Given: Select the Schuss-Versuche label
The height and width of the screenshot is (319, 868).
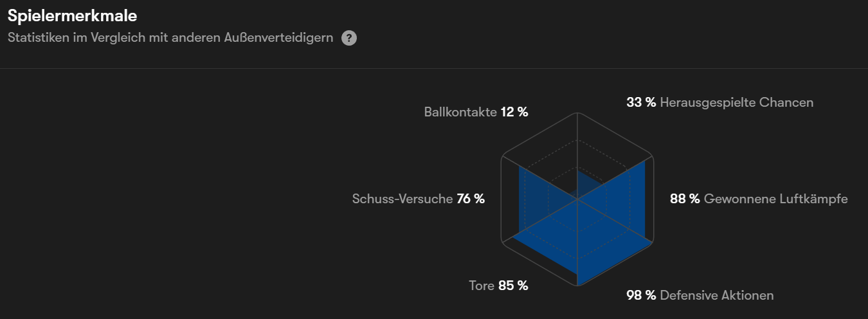Looking at the screenshot, I should tap(402, 199).
